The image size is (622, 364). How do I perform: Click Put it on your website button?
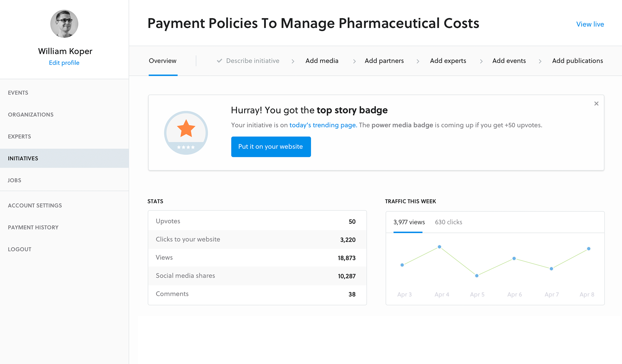pos(271,147)
